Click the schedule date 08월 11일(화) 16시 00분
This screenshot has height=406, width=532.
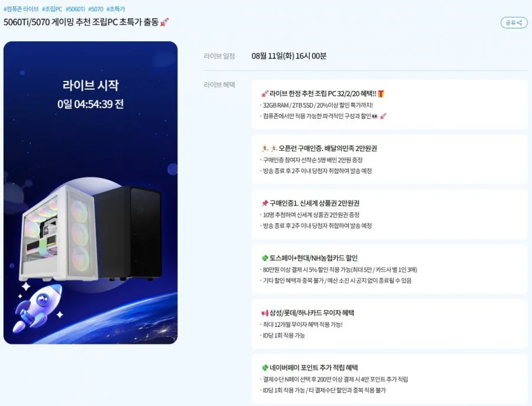pos(289,56)
